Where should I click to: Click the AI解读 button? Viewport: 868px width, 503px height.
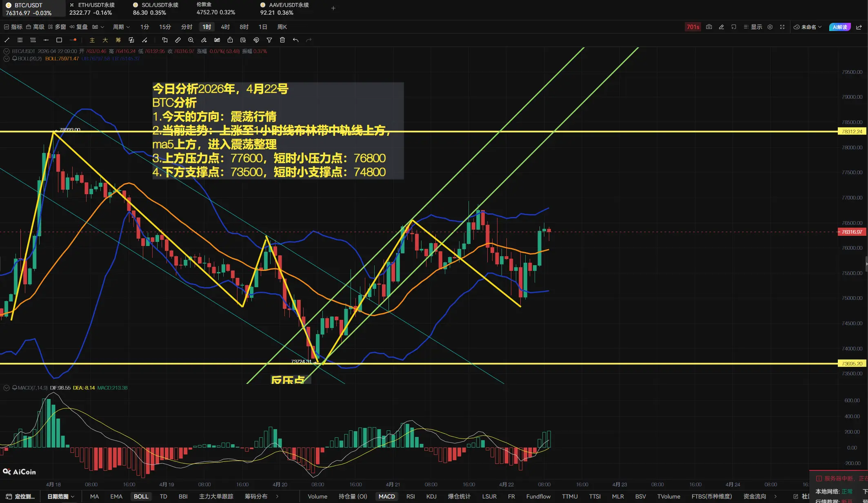pyautogui.click(x=840, y=27)
